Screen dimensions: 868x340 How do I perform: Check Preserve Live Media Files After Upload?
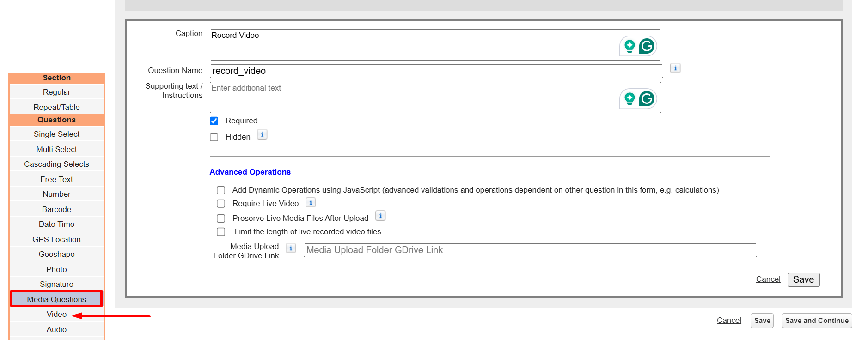click(221, 219)
